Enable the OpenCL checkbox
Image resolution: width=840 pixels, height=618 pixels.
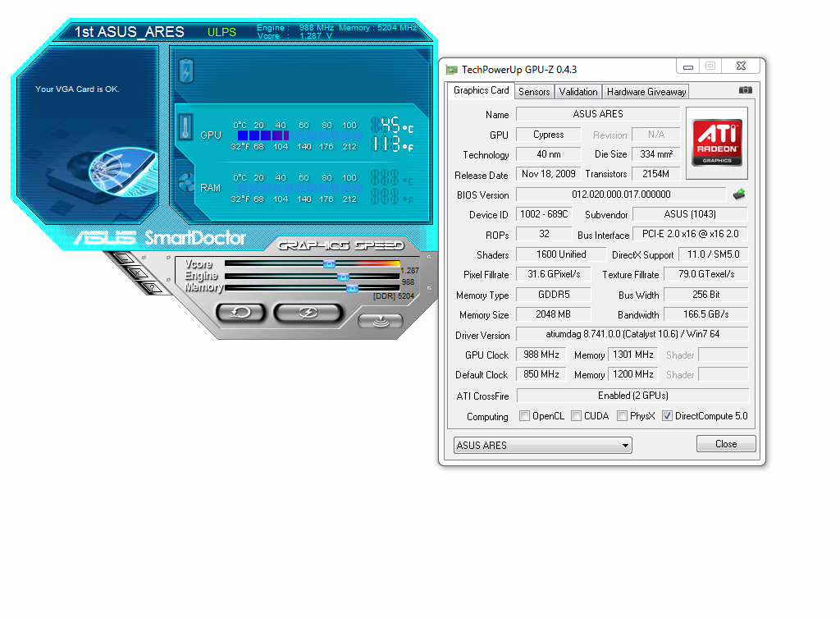[x=524, y=415]
